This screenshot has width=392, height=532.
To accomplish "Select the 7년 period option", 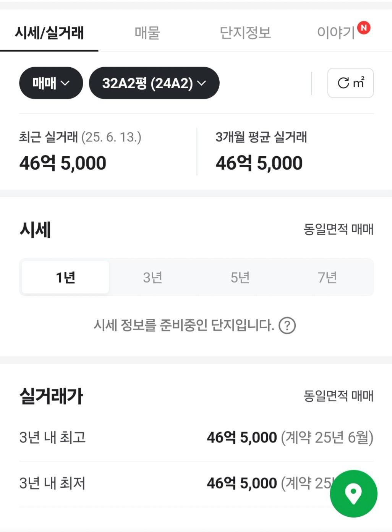I will pos(327,277).
